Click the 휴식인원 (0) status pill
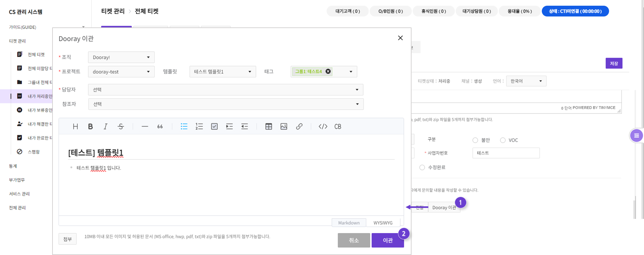644x255 pixels. tap(434, 11)
